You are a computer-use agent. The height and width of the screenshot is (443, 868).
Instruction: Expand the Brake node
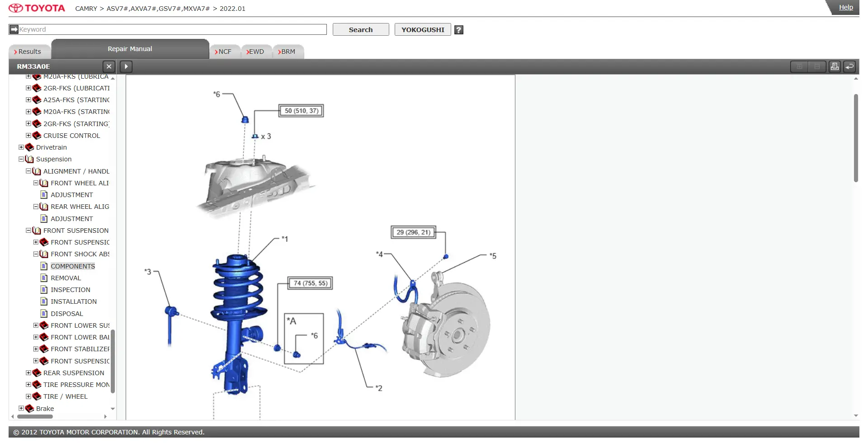coord(21,409)
